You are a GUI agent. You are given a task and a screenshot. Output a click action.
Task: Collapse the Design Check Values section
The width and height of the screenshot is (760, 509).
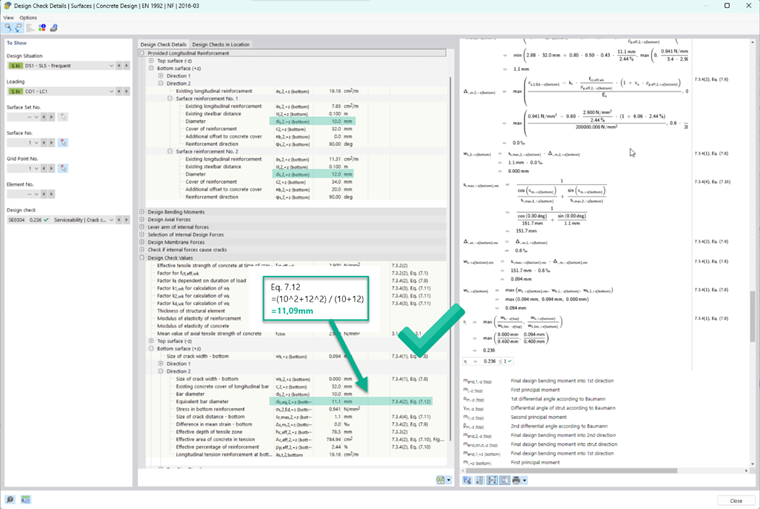pyautogui.click(x=142, y=257)
